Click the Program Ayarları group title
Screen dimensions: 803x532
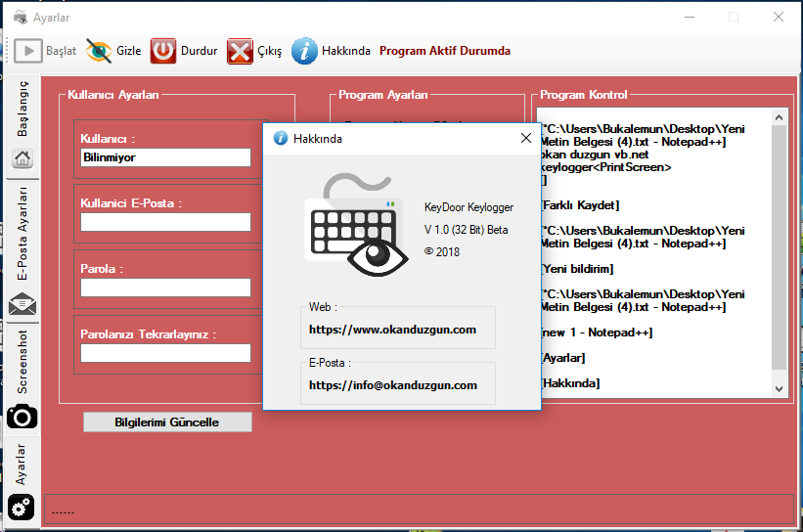(x=383, y=95)
